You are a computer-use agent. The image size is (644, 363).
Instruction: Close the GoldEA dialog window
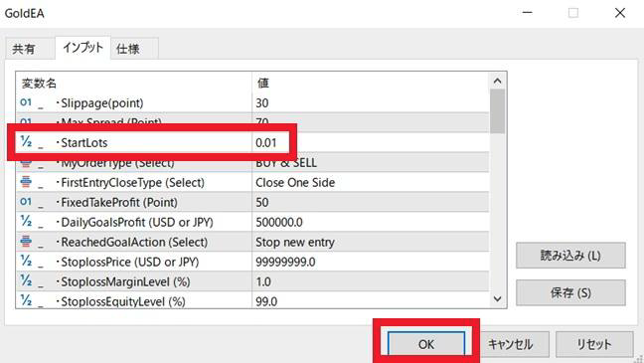coord(620,13)
